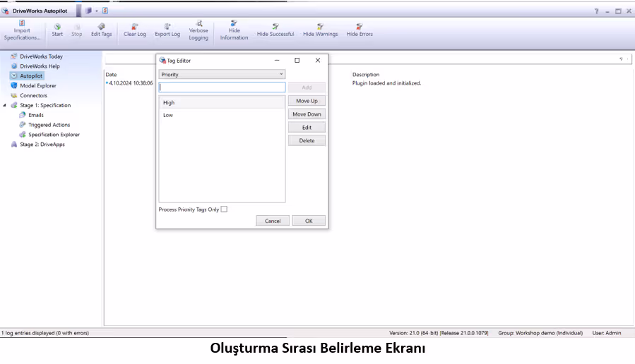Click help question mark in title bar
Image resolution: width=635 pixels, height=364 pixels.
point(597,11)
